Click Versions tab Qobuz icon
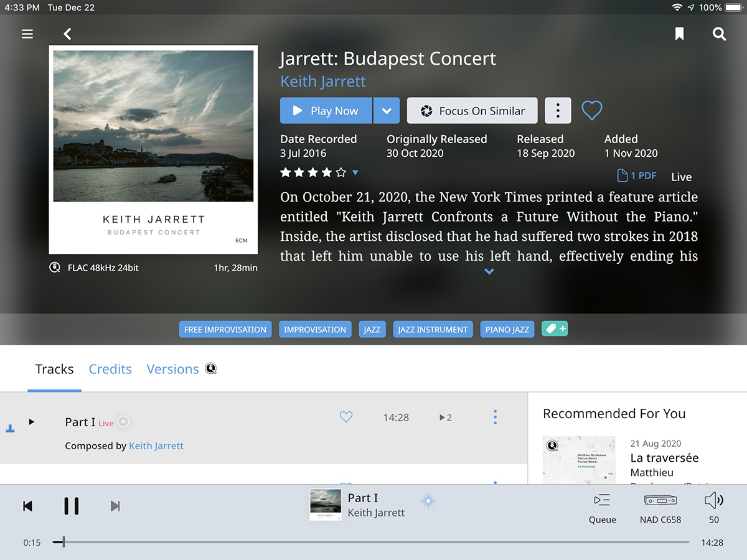The height and width of the screenshot is (560, 747). coord(211,368)
